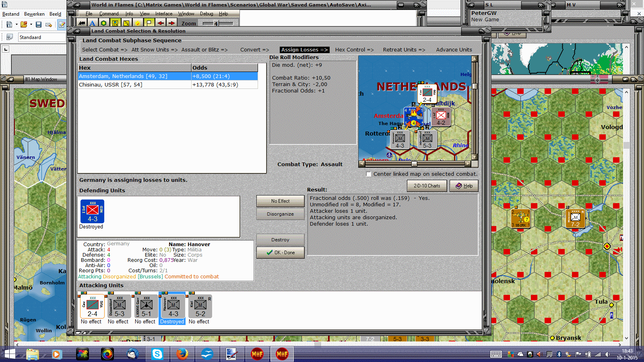Open File Explorer from the taskbar
This screenshot has height=362, width=644.
coord(32,354)
